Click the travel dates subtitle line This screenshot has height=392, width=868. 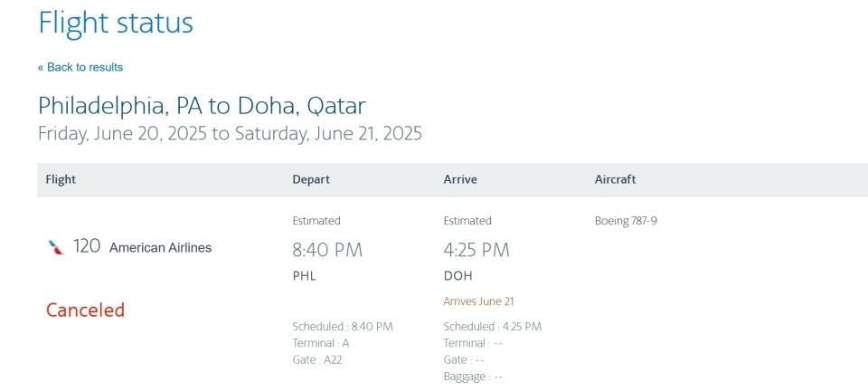pos(230,134)
